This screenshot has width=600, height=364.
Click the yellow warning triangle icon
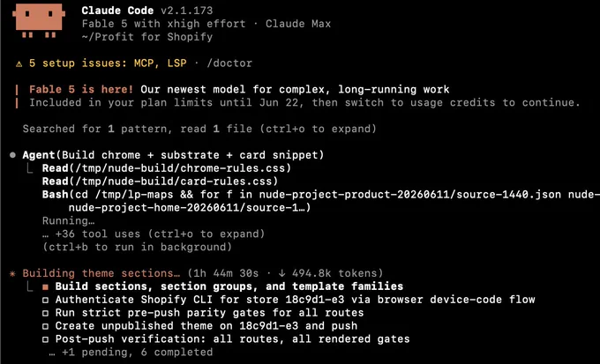pyautogui.click(x=19, y=63)
